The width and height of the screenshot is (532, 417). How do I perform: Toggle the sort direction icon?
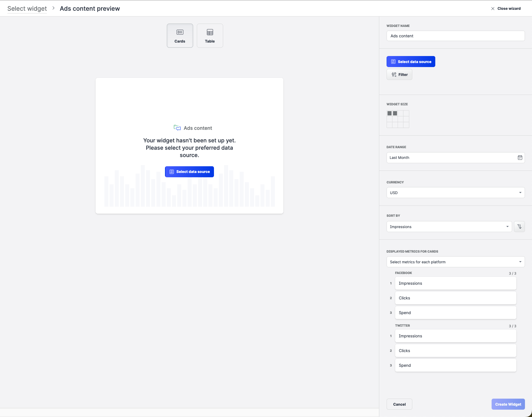pyautogui.click(x=519, y=227)
